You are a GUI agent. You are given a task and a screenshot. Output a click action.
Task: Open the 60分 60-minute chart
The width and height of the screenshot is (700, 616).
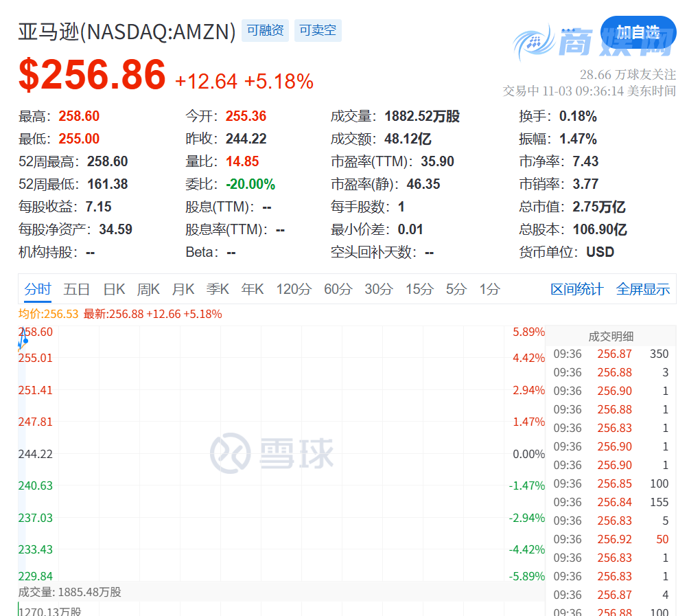click(337, 289)
